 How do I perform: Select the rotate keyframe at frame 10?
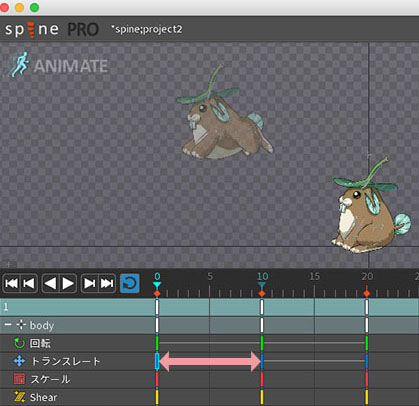pyautogui.click(x=262, y=343)
